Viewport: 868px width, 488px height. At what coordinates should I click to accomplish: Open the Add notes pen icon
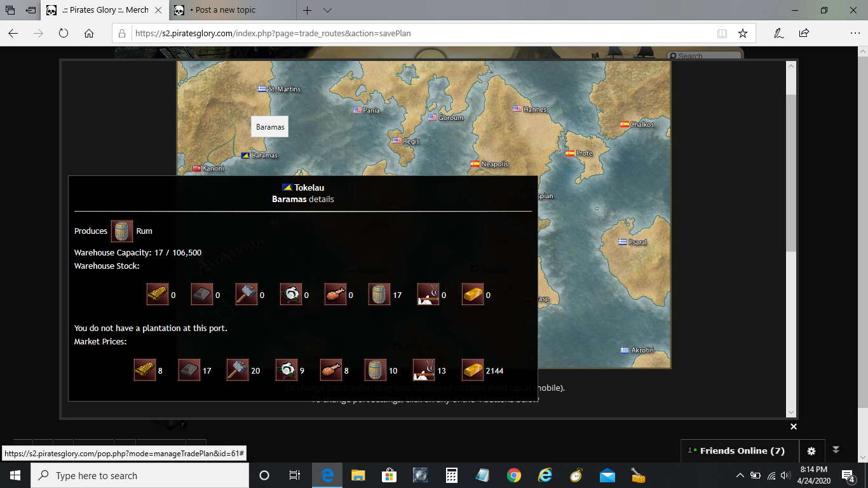778,33
